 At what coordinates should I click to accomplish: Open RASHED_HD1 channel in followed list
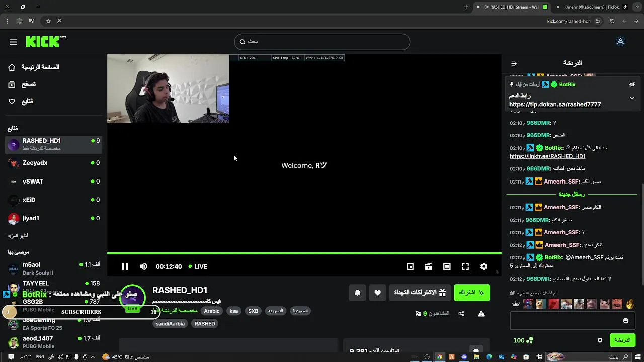click(54, 144)
